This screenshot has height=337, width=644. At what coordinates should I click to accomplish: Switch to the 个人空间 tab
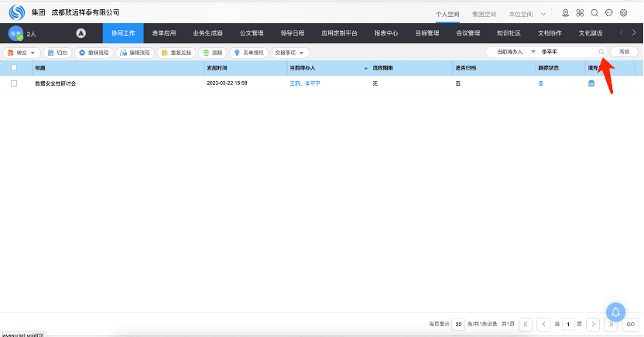[447, 14]
